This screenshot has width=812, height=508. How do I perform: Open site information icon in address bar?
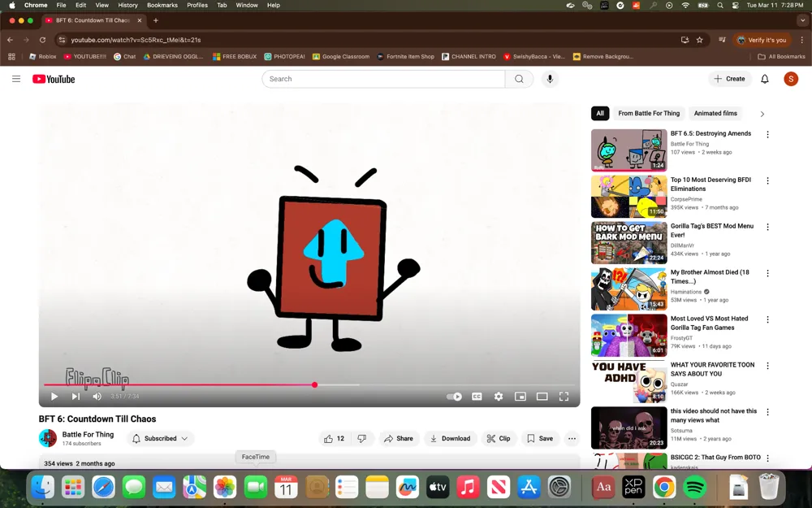tap(62, 40)
